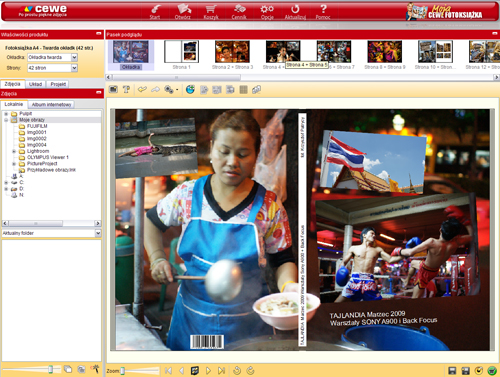The image size is (500, 377).
Task: Collapse the Pasek podglądu panel
Action: (495, 34)
